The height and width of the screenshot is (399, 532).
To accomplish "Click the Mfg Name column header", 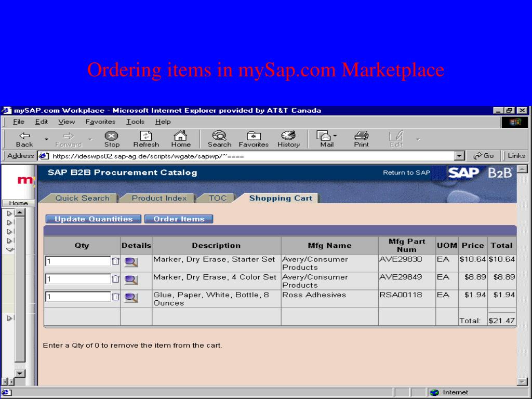I will tap(329, 245).
